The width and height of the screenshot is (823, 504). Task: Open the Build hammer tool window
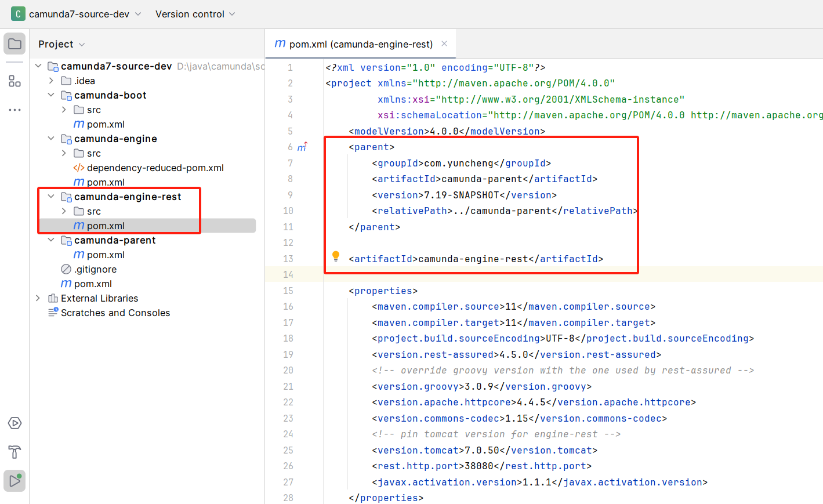click(14, 452)
